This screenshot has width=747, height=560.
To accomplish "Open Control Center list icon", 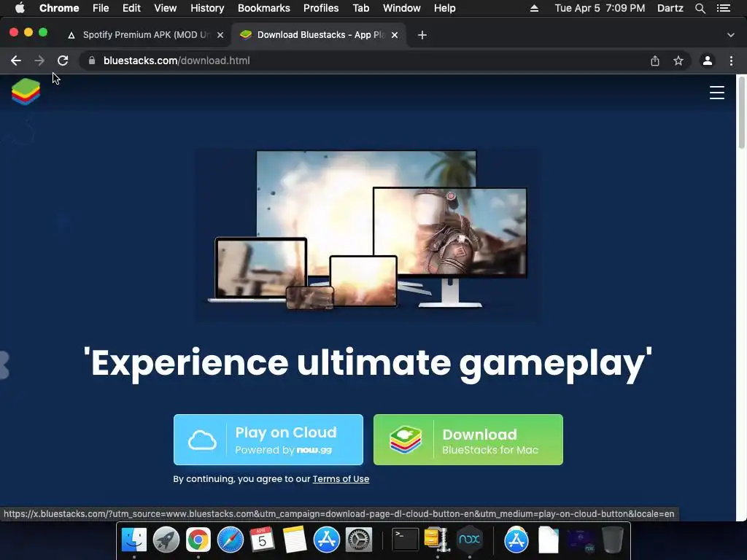I will tap(724, 8).
